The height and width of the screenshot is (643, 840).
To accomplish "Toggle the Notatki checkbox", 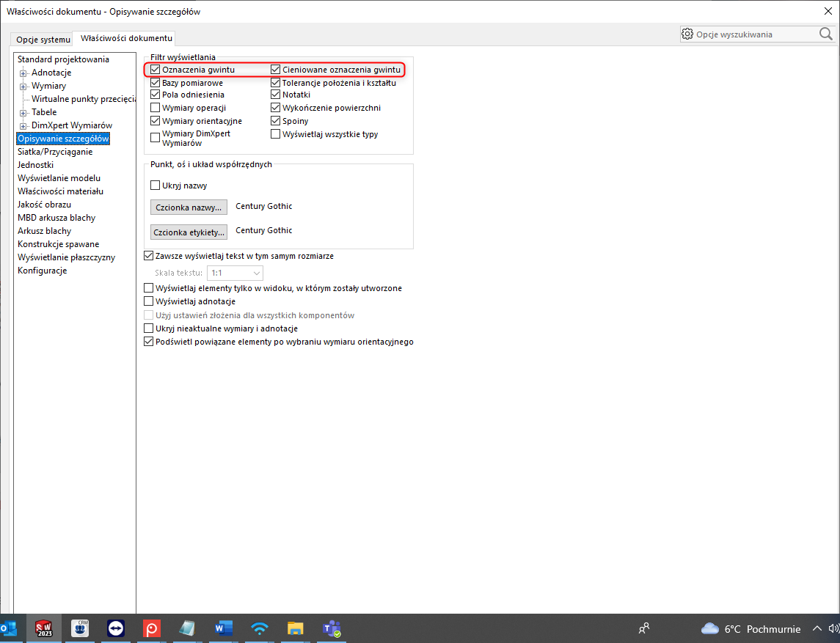I will [275, 95].
